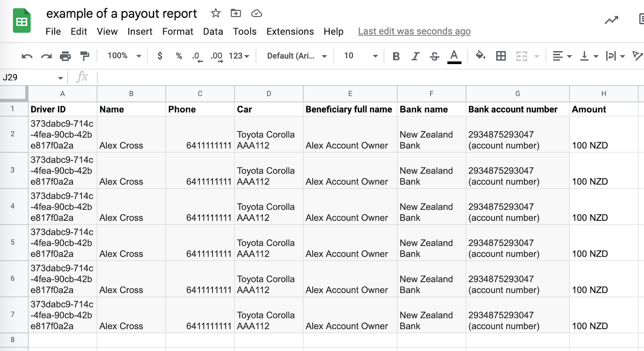644x351 pixels.
Task: Open the fill color bucket tool
Action: pyautogui.click(x=480, y=56)
